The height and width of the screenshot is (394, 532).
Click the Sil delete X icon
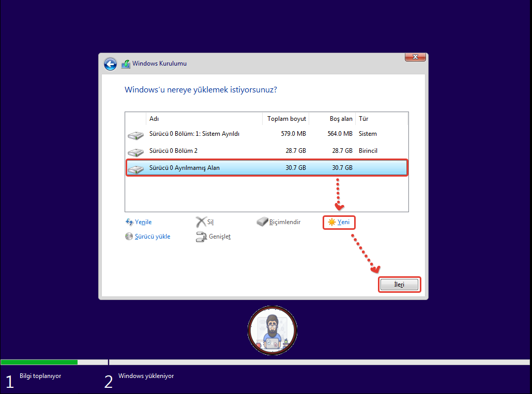[x=201, y=222]
